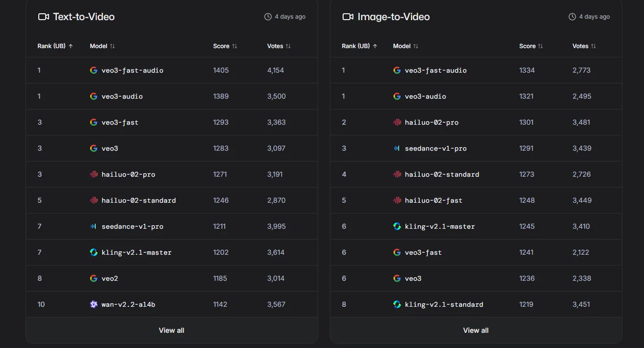Viewport: 644px width, 348px height.
Task: Click the kling-v2.1-standard model logo
Action: point(397,304)
